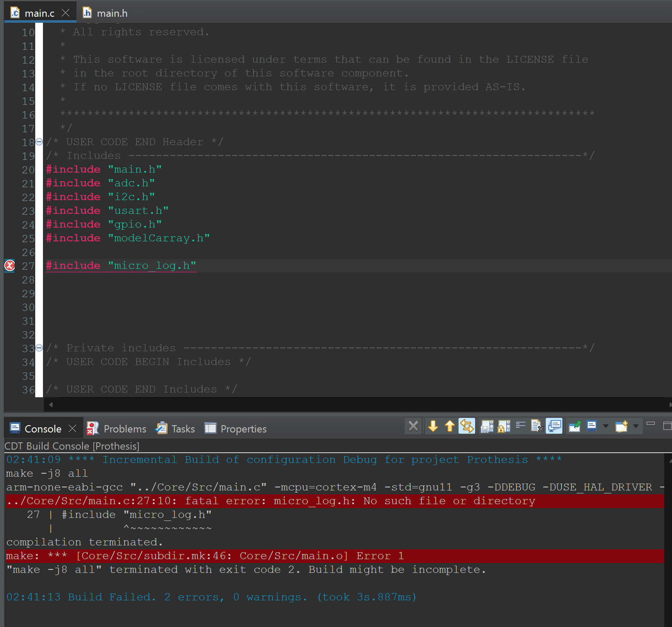Click the error marker beside line 27
Screen dimensions: 672x627
[x=9, y=265]
